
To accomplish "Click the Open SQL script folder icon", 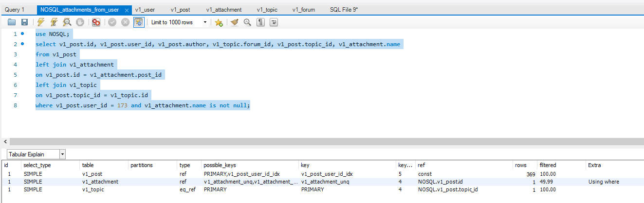I will point(12,22).
